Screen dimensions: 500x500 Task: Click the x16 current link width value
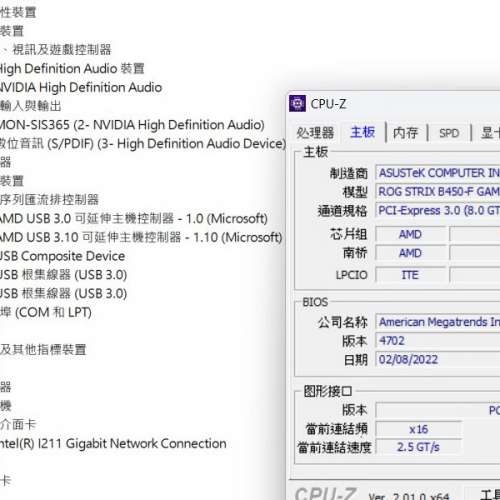[419, 429]
